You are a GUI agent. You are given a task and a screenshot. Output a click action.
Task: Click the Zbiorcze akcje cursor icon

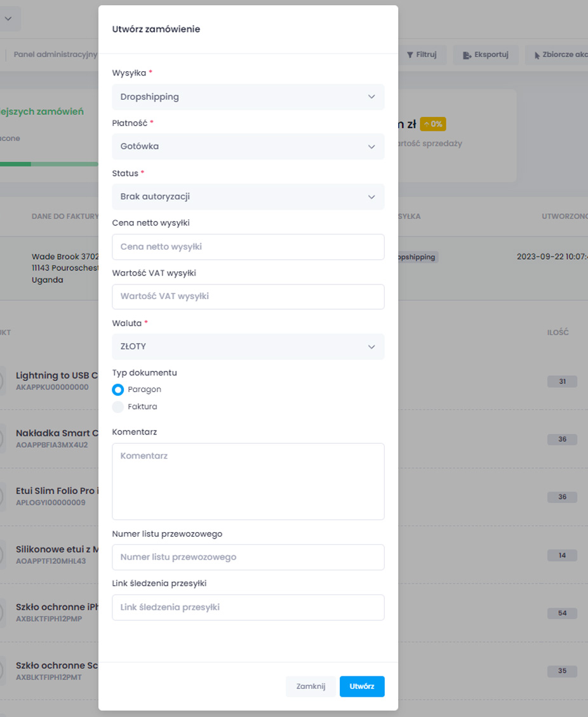pos(537,55)
